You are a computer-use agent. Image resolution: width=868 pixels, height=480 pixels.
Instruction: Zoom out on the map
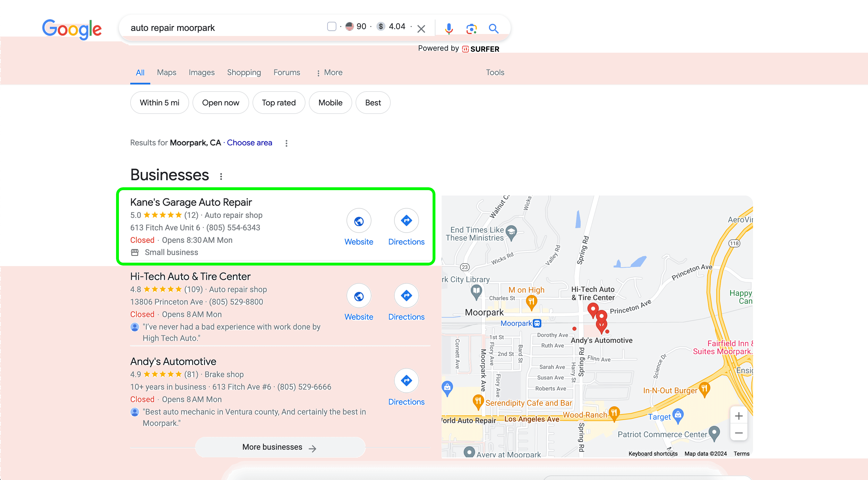click(739, 433)
